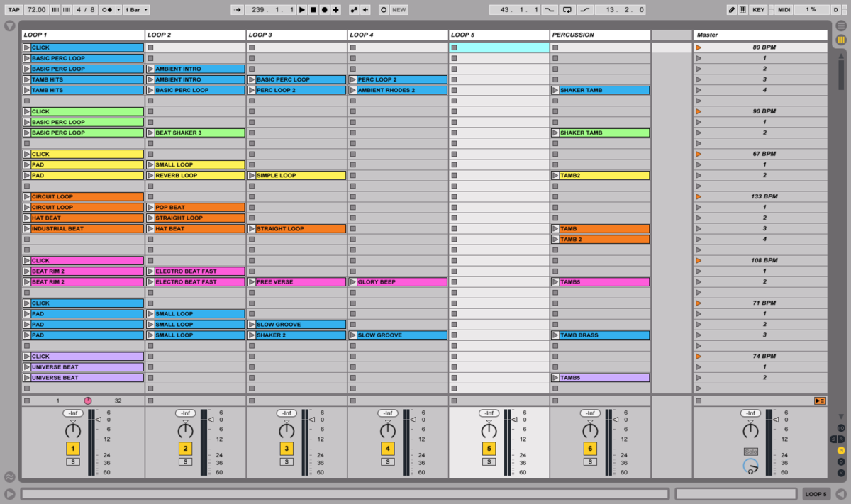Click the TAP tempo button
851x504 pixels.
pos(13,10)
